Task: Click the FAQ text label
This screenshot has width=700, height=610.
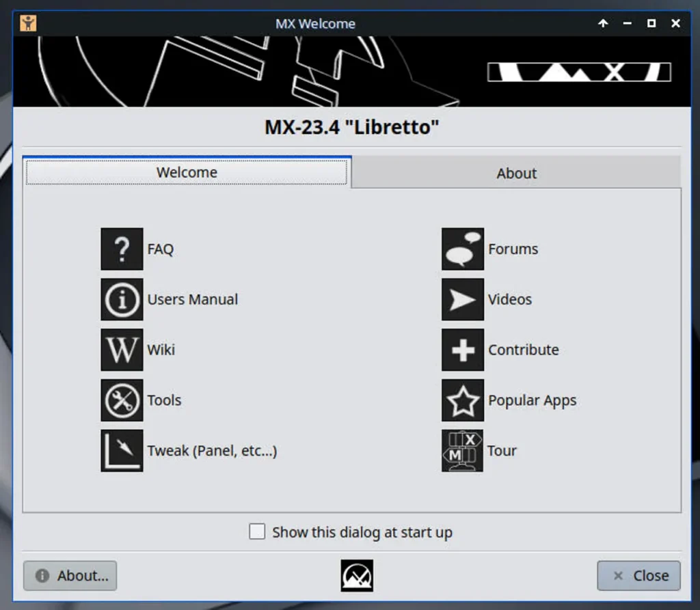Action: [160, 249]
